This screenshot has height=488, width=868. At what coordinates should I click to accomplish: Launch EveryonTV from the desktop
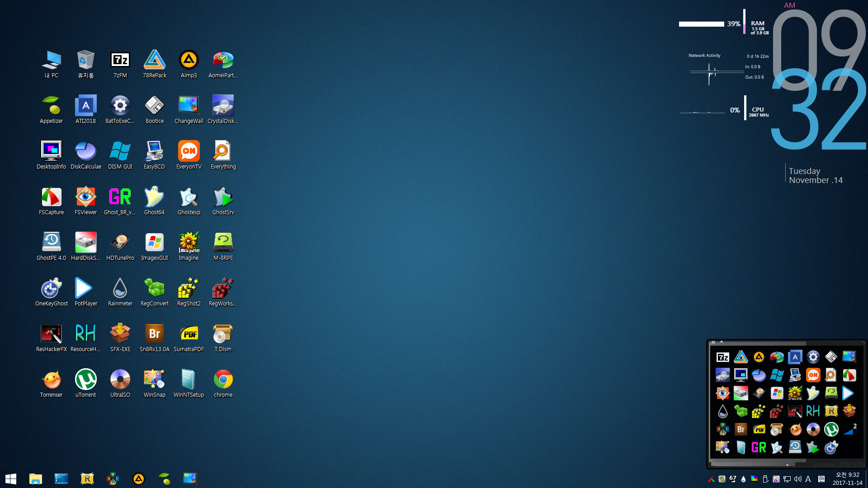189,155
